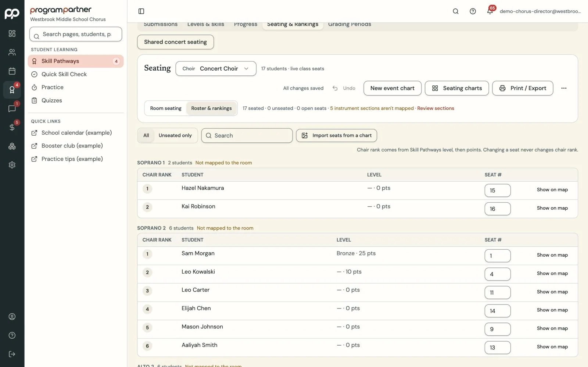Viewport: 588px width, 367px height.
Task: Open the messages icon with badge 1
Action: 12,108
